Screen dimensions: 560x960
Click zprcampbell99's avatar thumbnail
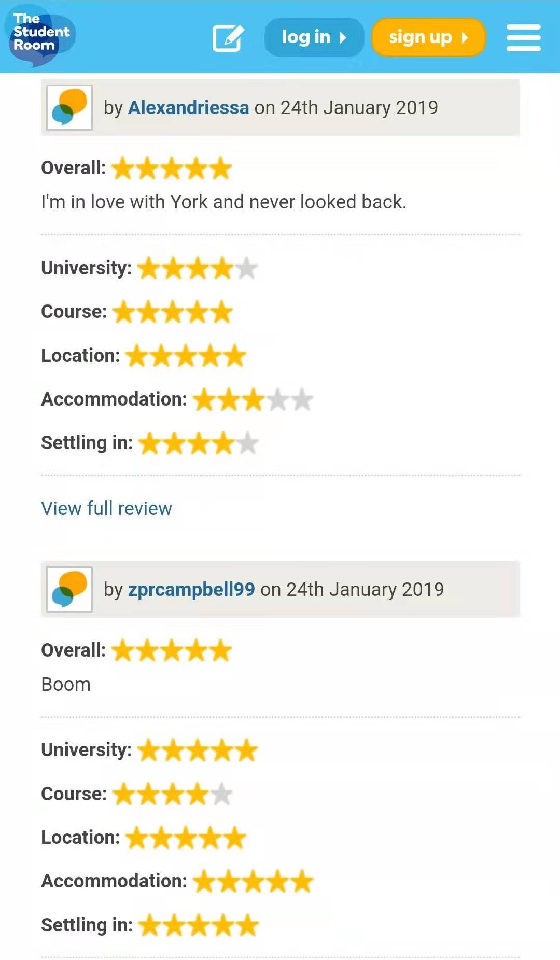click(69, 589)
